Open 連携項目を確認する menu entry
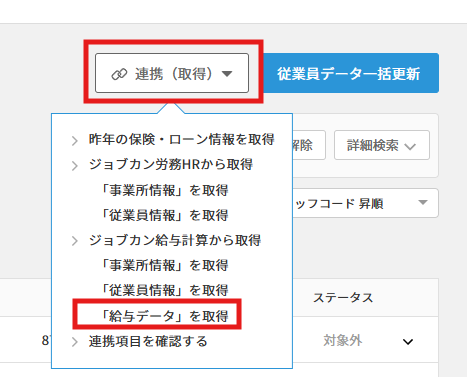467x377 pixels. click(148, 341)
